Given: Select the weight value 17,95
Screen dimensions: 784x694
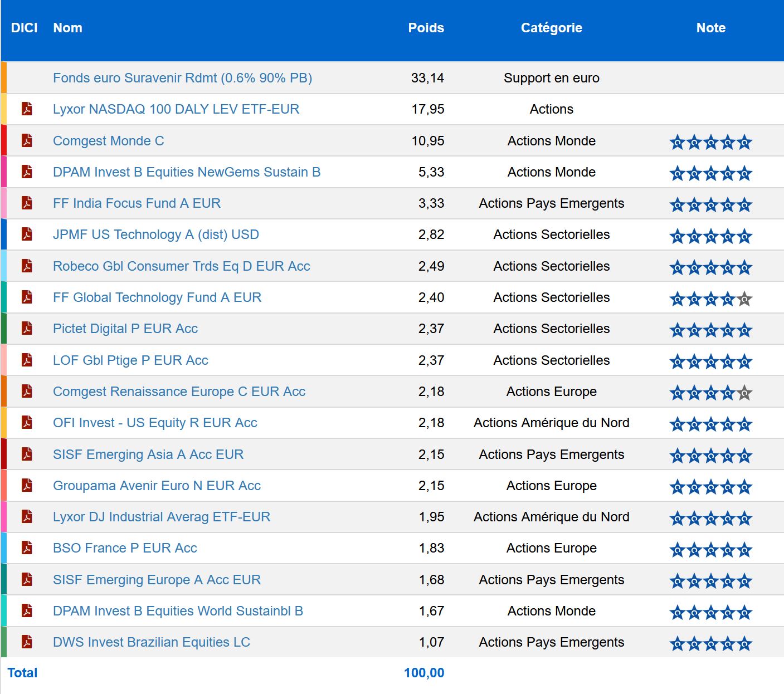Looking at the screenshot, I should pyautogui.click(x=427, y=109).
